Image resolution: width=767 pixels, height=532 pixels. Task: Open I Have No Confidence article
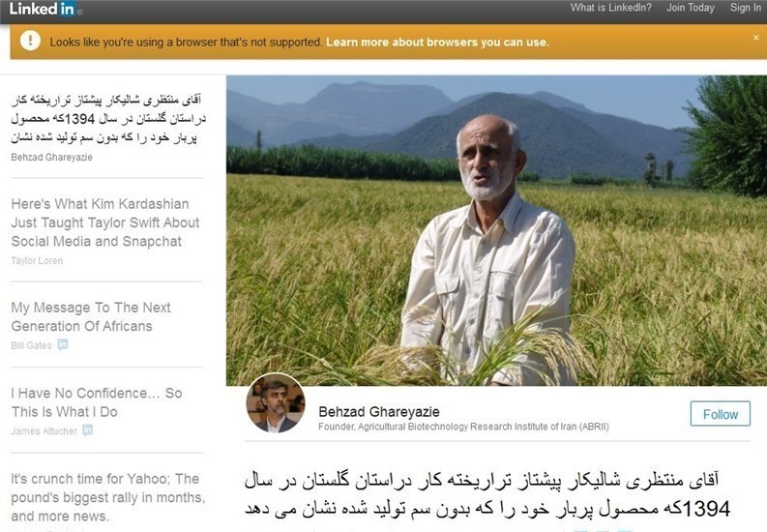(97, 402)
